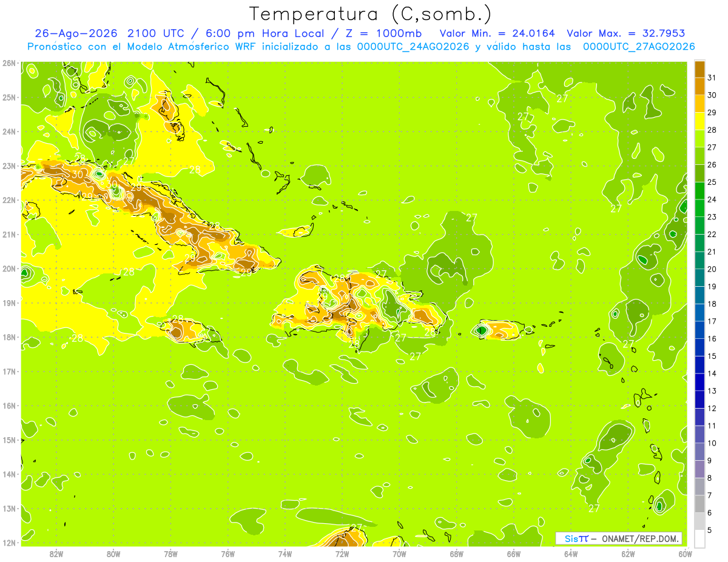Click the legend value 15
The width and height of the screenshot is (728, 562).
[x=713, y=356]
